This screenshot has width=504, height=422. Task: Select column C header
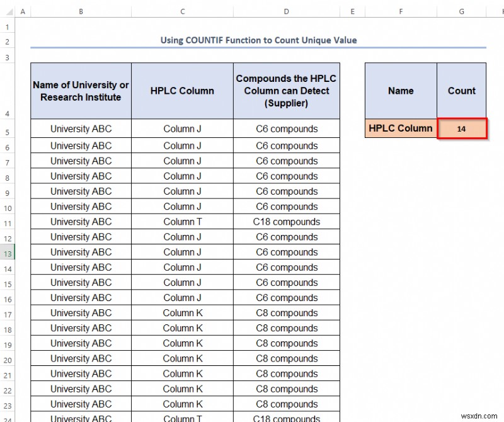pyautogui.click(x=182, y=11)
